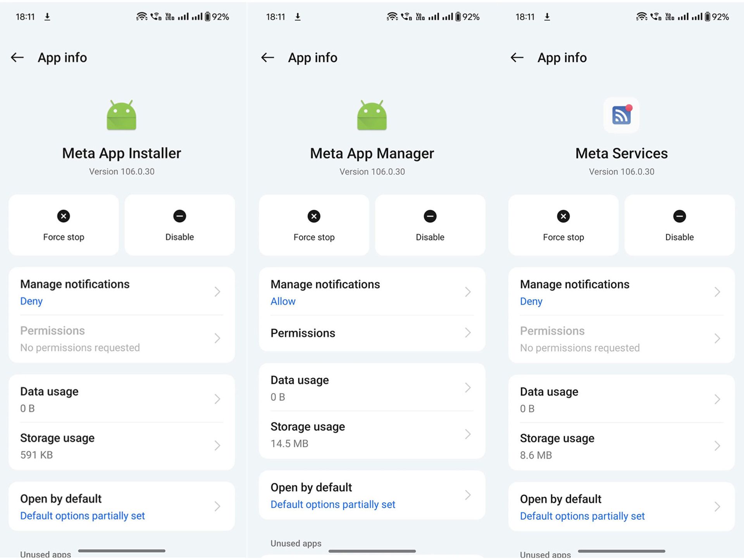The width and height of the screenshot is (744, 560).
Task: Tap chevron beside Open by default in Meta App Manager
Action: [468, 495]
